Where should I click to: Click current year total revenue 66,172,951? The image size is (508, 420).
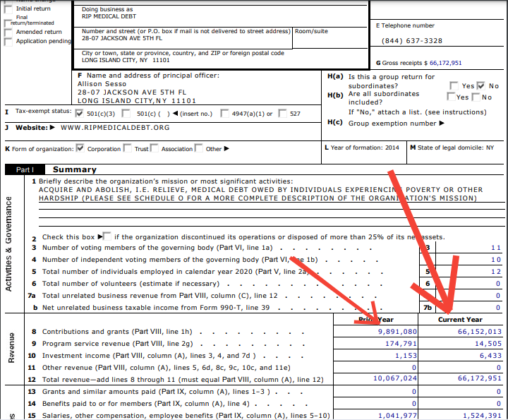480,378
